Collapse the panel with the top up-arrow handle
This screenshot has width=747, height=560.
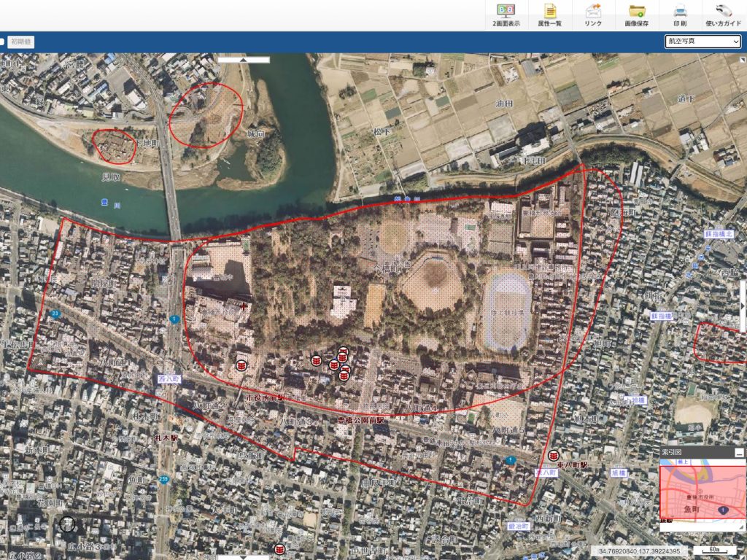[x=244, y=60]
